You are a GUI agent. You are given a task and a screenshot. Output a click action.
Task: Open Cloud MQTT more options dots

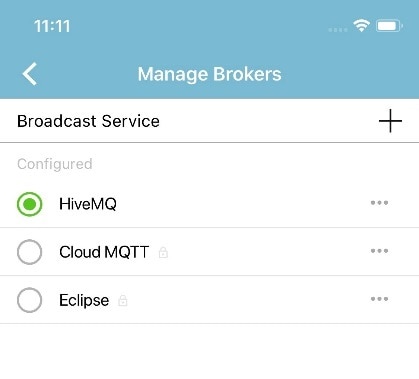[x=379, y=251]
